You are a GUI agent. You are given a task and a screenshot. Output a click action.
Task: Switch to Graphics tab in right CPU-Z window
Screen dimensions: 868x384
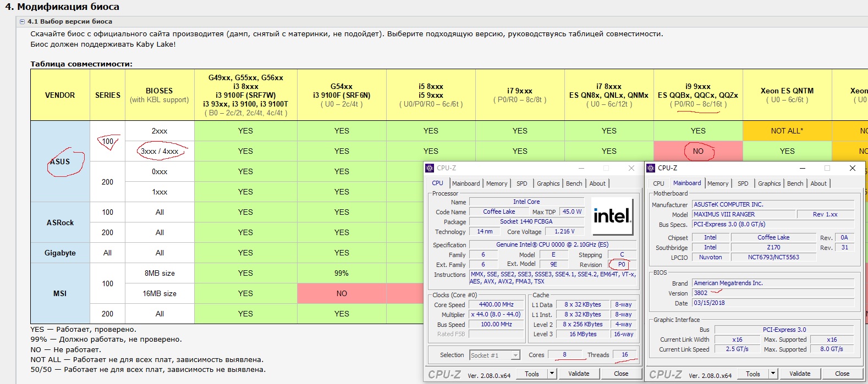tap(770, 183)
